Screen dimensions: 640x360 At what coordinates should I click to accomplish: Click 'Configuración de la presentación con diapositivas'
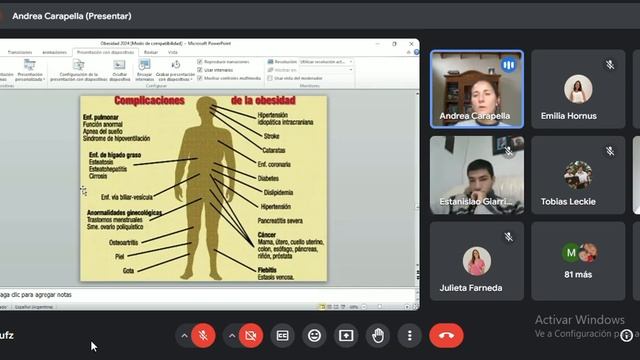[x=78, y=70]
